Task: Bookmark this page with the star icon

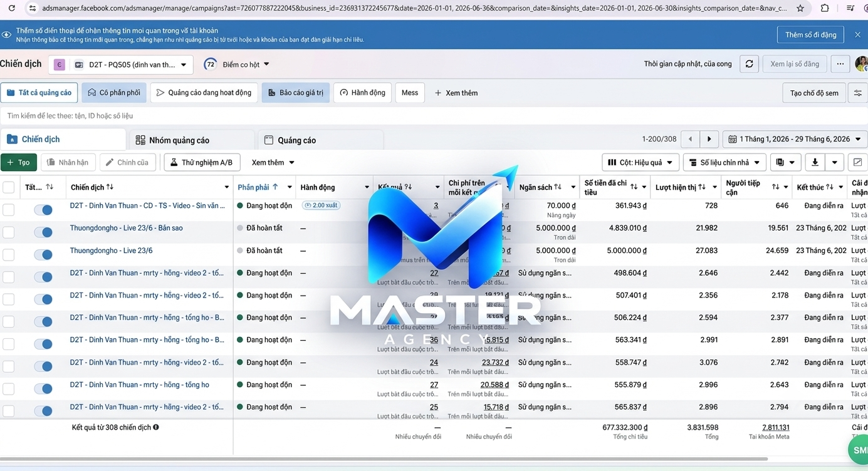Action: tap(800, 8)
